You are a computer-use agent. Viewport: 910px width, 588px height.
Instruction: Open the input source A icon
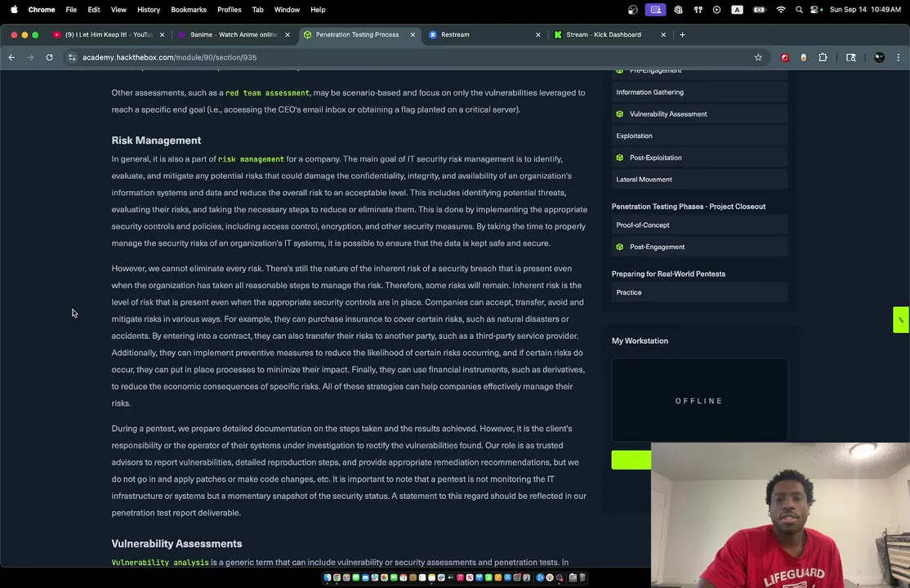(737, 9)
